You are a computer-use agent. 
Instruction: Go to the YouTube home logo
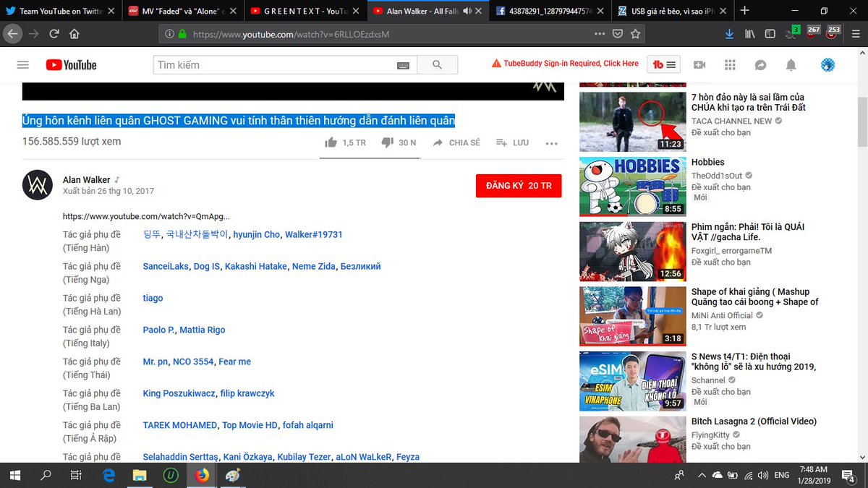71,65
